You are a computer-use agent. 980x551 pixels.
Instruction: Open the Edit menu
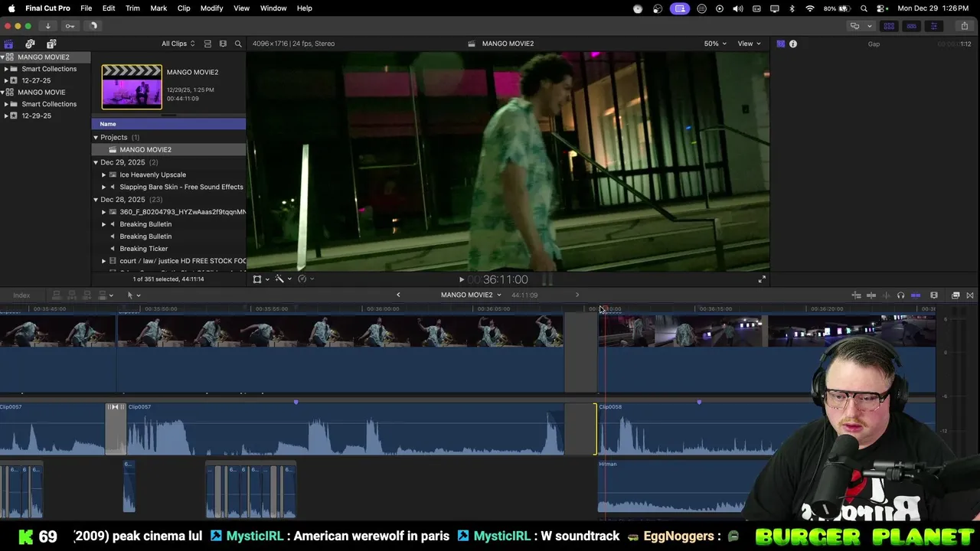[x=109, y=8]
